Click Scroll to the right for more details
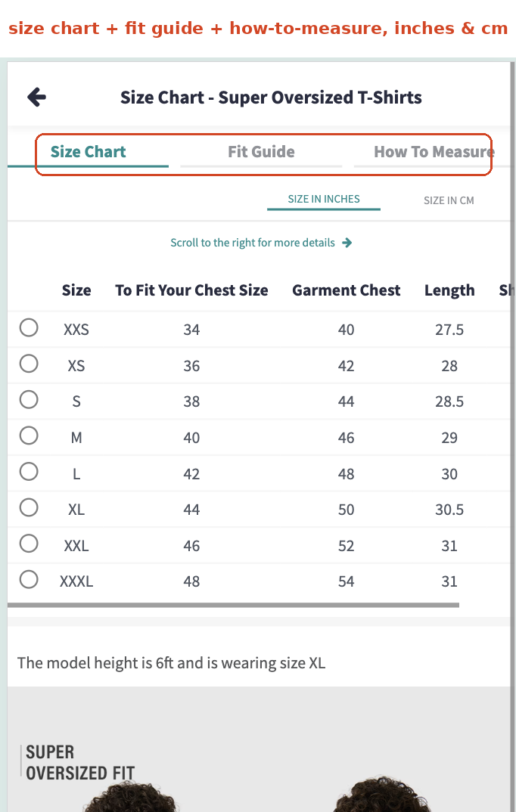 pyautogui.click(x=252, y=243)
